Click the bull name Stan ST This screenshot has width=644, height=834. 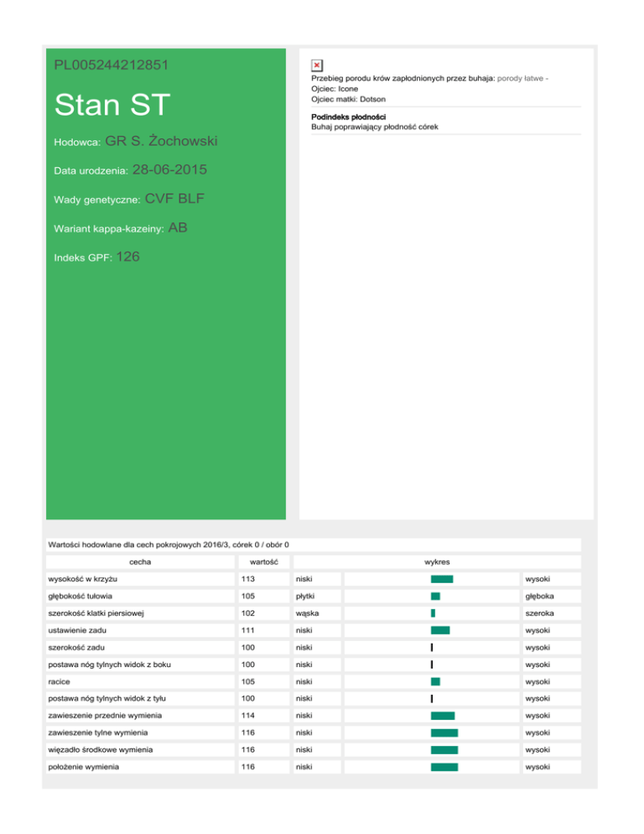112,105
